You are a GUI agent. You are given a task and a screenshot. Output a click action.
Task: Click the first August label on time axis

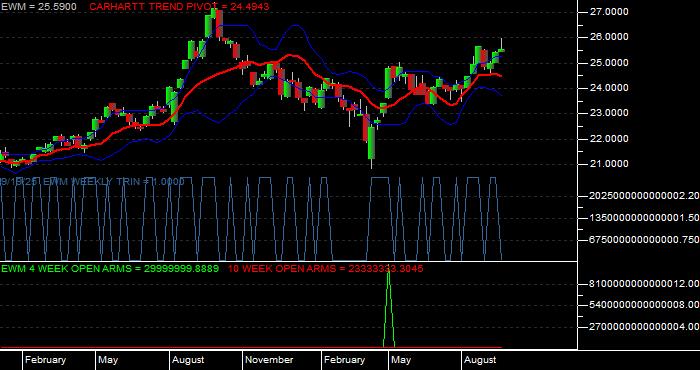pyautogui.click(x=188, y=360)
